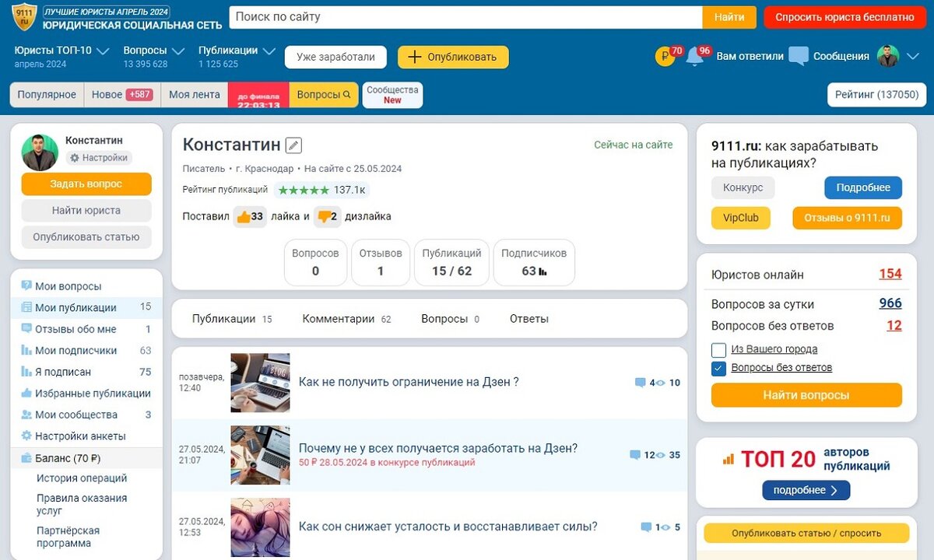Viewport: 934px width, 560px height.
Task: Open the notifications bell icon
Action: [x=695, y=57]
